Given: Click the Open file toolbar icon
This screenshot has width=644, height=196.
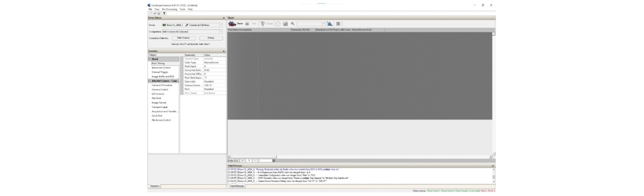Looking at the screenshot, I should pyautogui.click(x=154, y=13).
